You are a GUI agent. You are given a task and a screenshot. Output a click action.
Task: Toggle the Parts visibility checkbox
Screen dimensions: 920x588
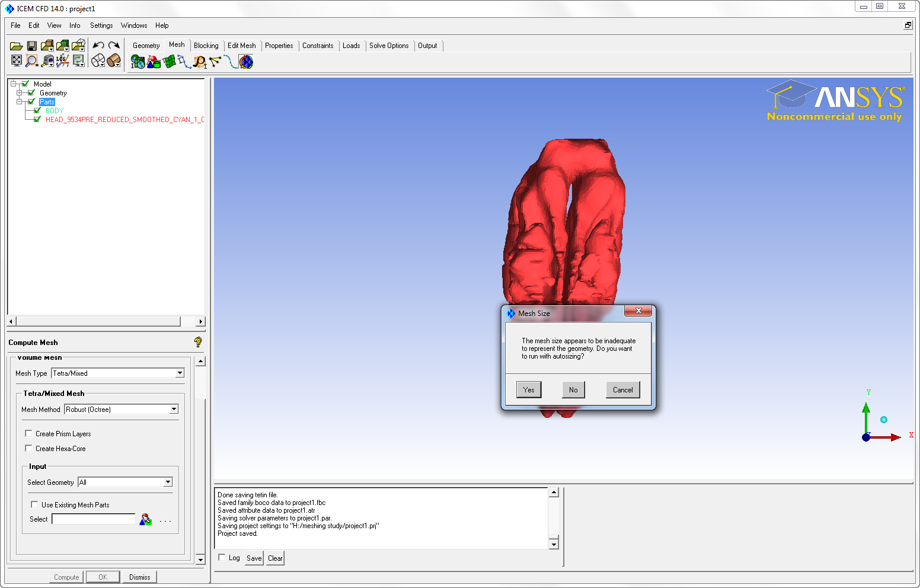(x=31, y=101)
